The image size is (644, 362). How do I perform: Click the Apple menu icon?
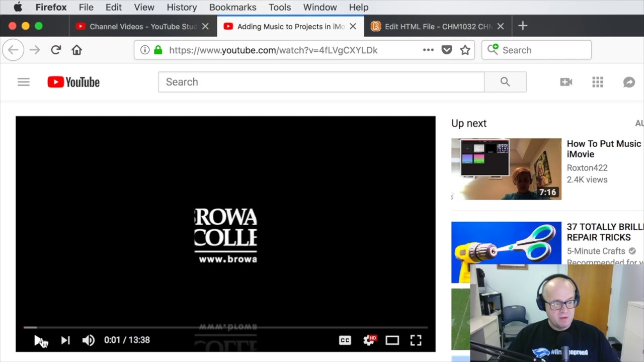[18, 7]
